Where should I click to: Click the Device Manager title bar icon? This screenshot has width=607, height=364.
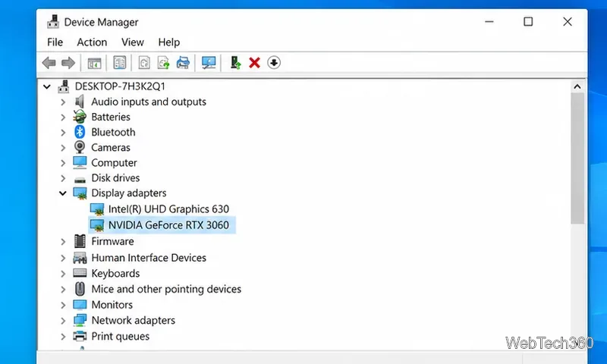click(x=53, y=22)
